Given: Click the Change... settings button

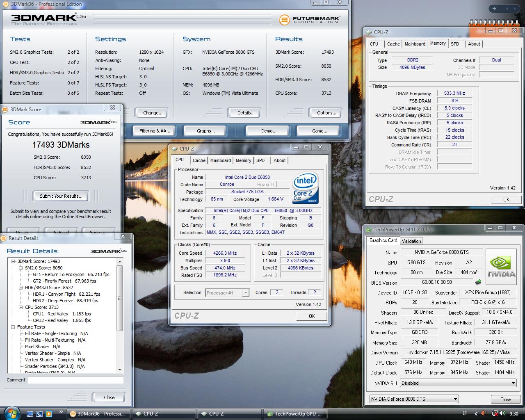Looking at the screenshot, I should click(x=153, y=113).
